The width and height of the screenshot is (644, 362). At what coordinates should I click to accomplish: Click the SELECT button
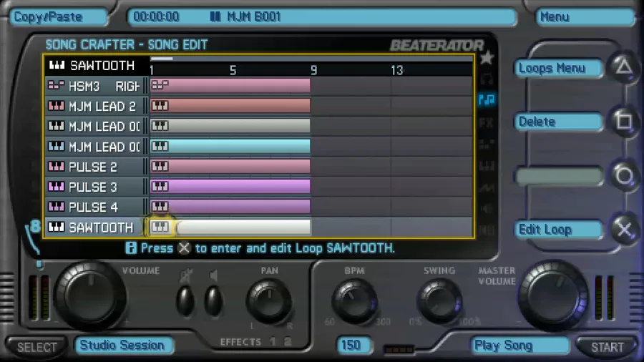point(36,347)
